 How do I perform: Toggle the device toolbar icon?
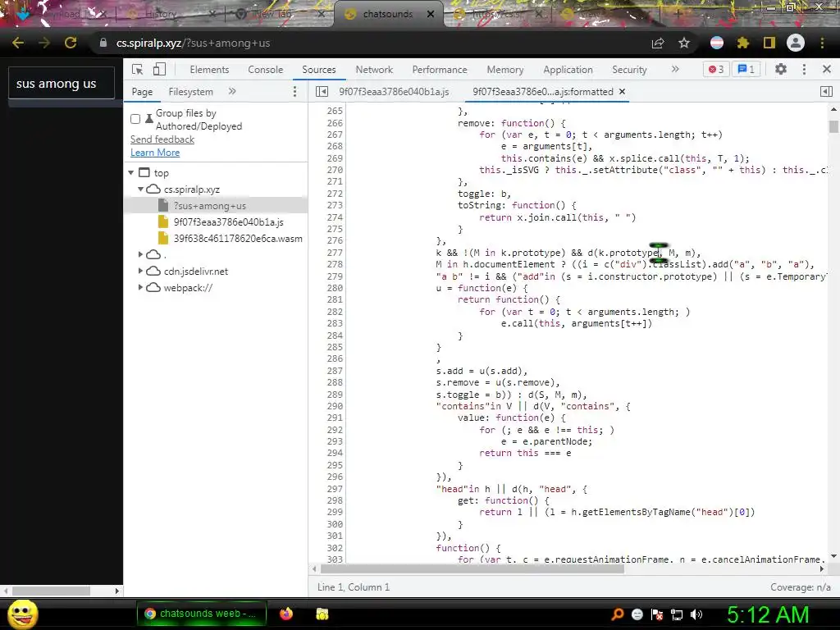[159, 70]
